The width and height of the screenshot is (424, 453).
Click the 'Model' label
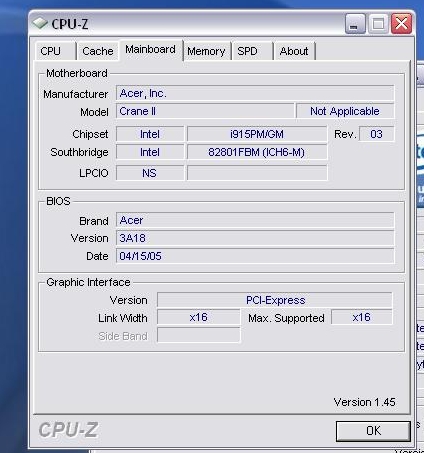(94, 112)
